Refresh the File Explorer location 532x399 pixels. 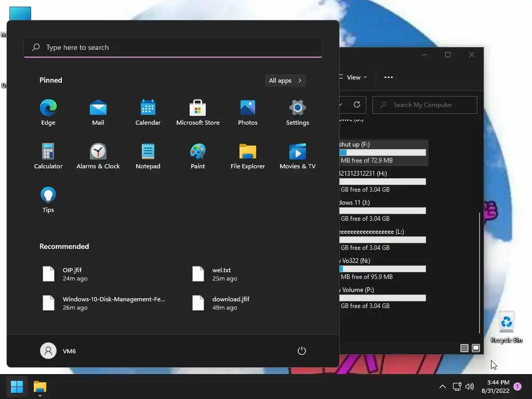[356, 104]
